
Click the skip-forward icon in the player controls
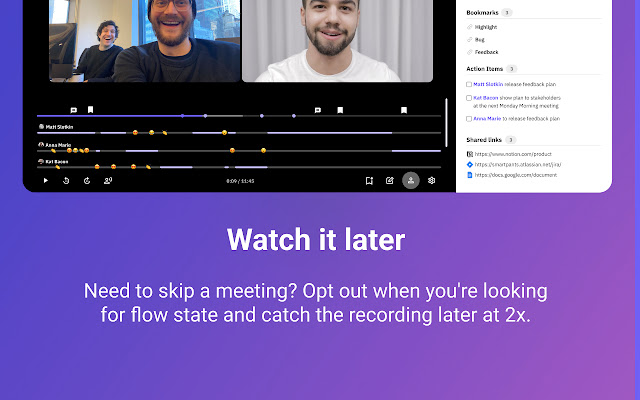(x=87, y=180)
